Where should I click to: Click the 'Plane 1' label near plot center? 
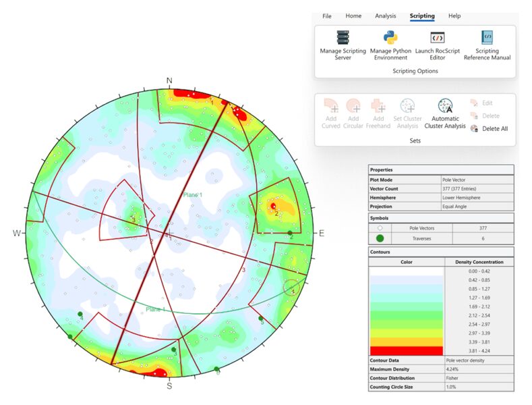(x=192, y=194)
